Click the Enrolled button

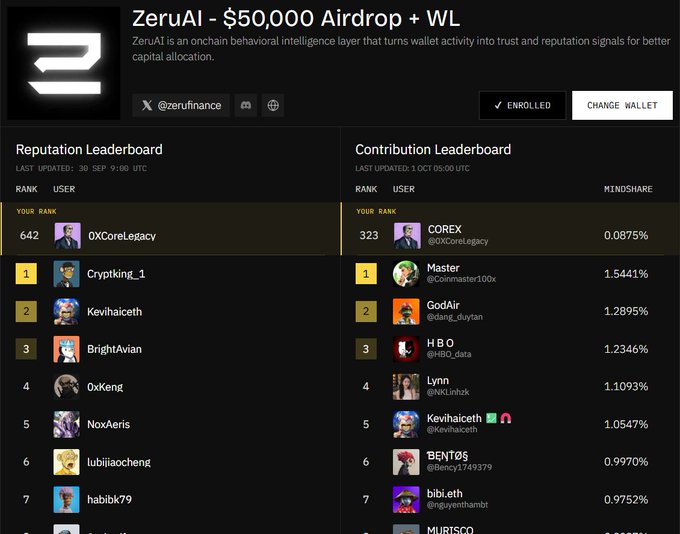point(523,105)
